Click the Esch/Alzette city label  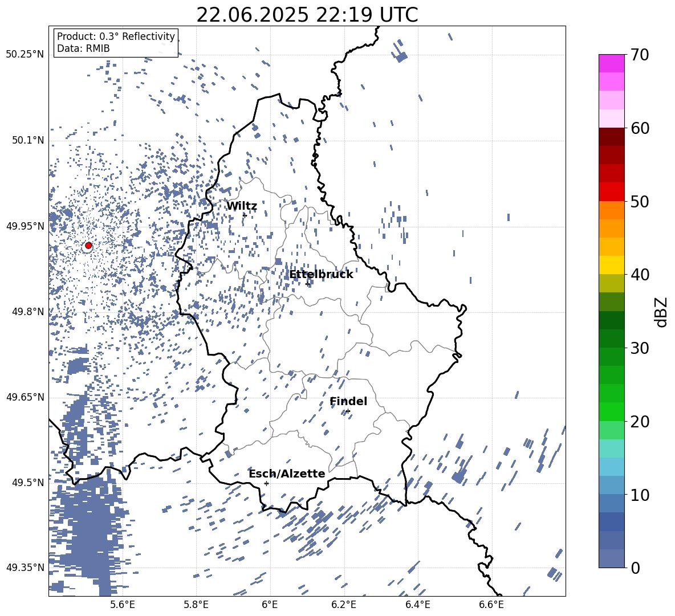287,474
